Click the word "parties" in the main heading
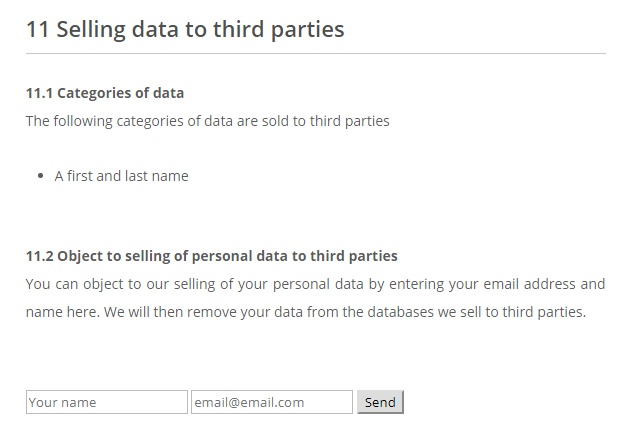This screenshot has width=622, height=425. (x=307, y=30)
